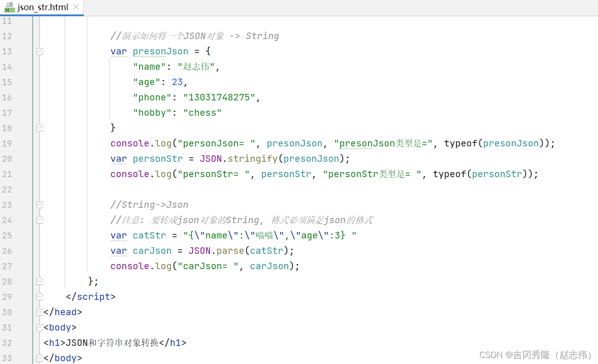Click the comment on line 12 about JSON对象 -> String
The height and width of the screenshot is (364, 598).
(195, 36)
